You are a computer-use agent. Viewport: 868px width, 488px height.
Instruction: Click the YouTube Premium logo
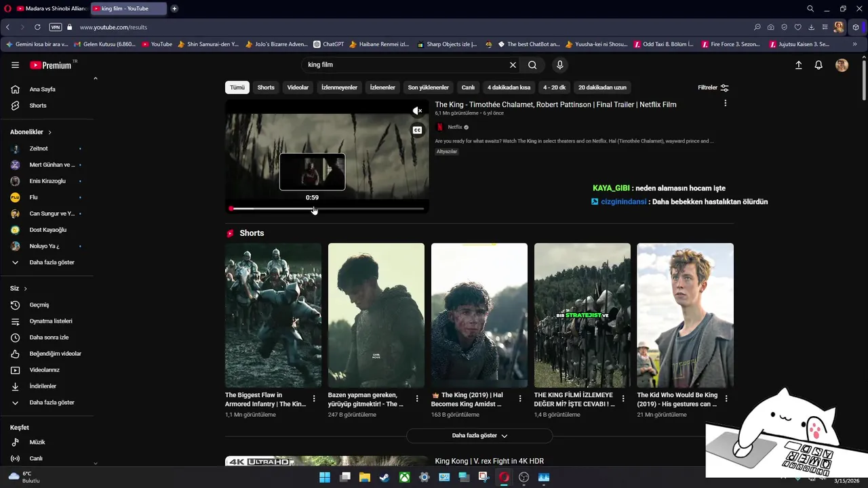tap(51, 65)
